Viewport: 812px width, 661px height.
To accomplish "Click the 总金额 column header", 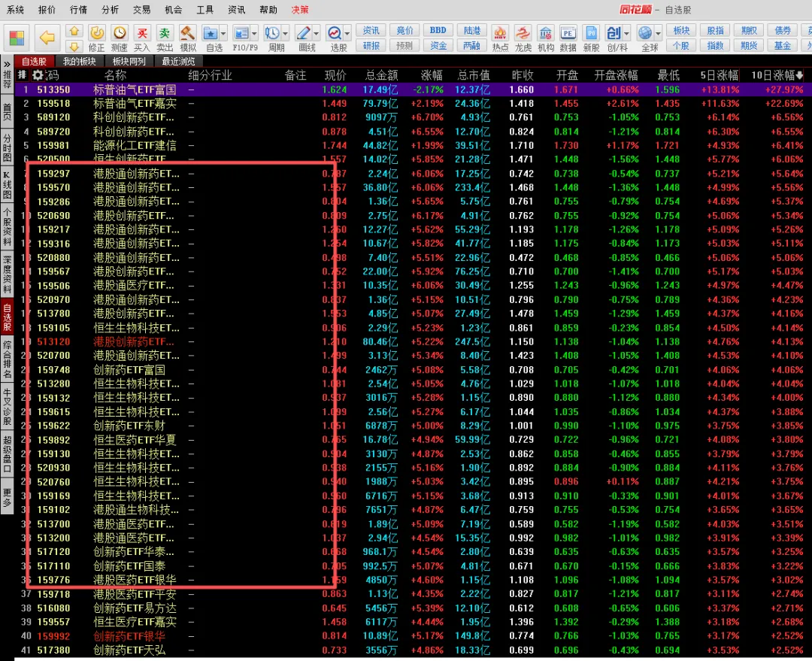I will click(382, 76).
